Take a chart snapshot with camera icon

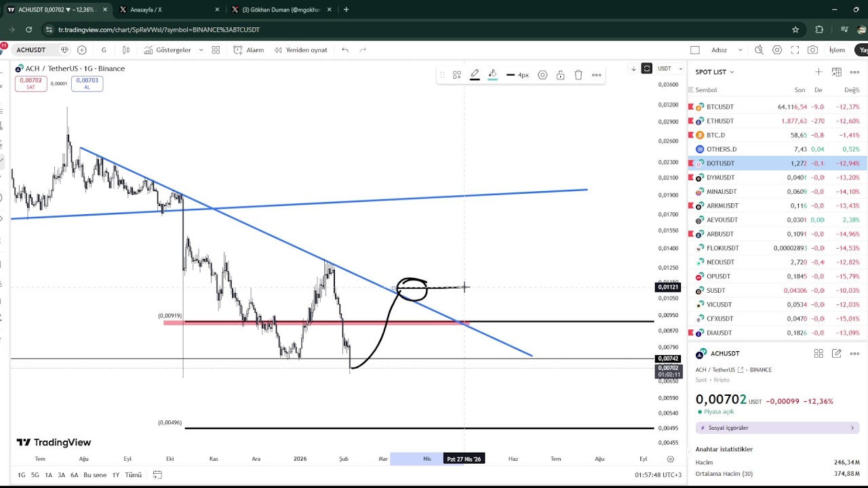812,50
